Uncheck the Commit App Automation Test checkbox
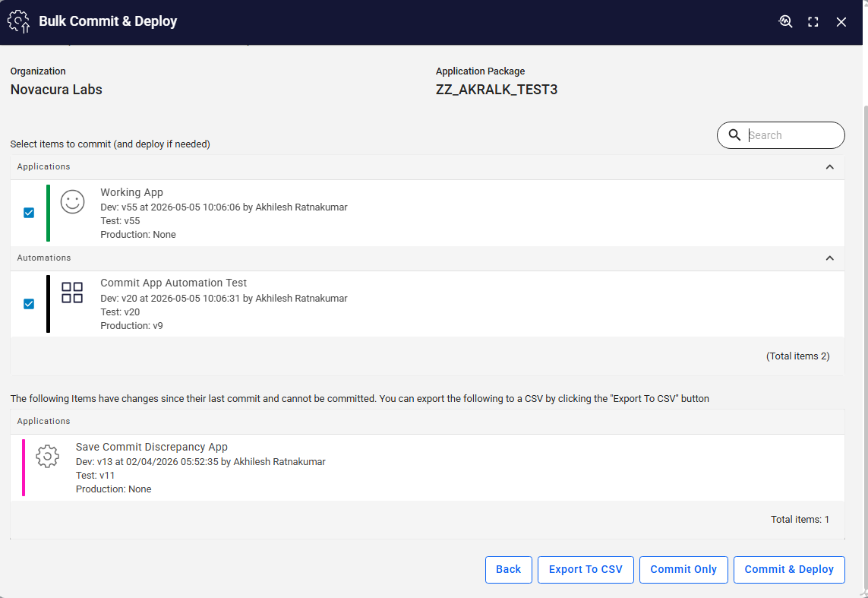 coord(29,304)
